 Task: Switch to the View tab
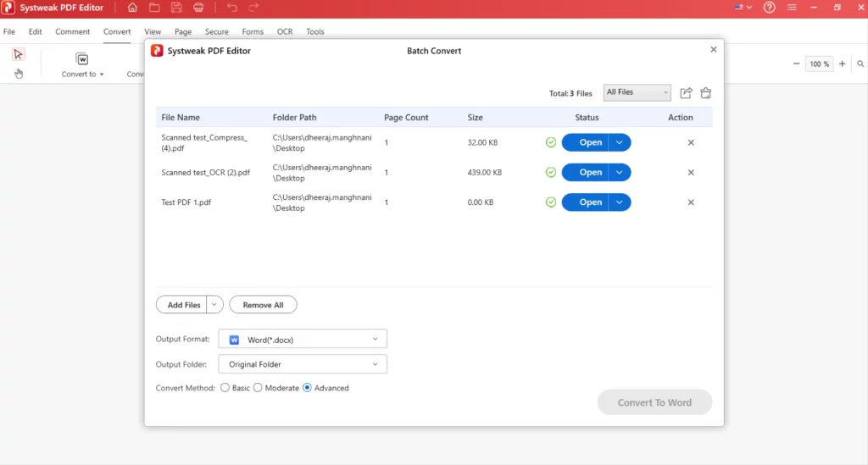click(x=153, y=31)
